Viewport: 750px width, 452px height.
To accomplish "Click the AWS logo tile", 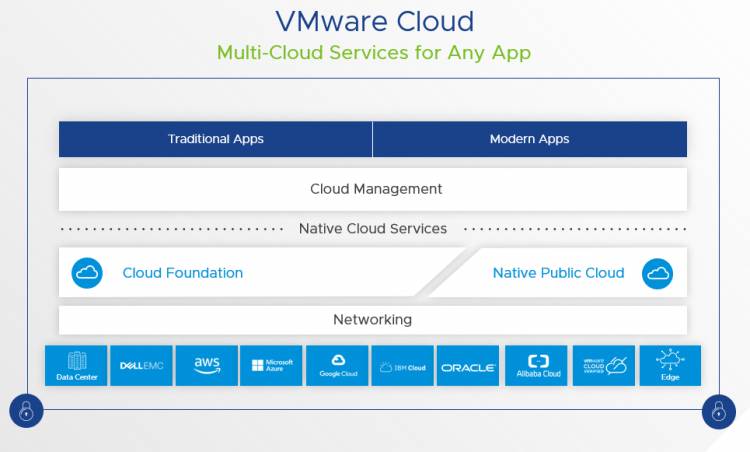I will [x=206, y=366].
